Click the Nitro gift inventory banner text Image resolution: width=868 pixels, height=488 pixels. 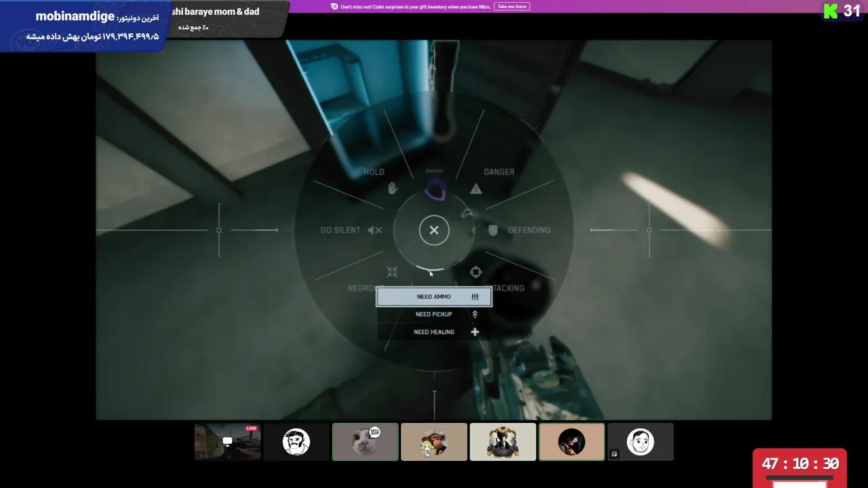(x=415, y=7)
